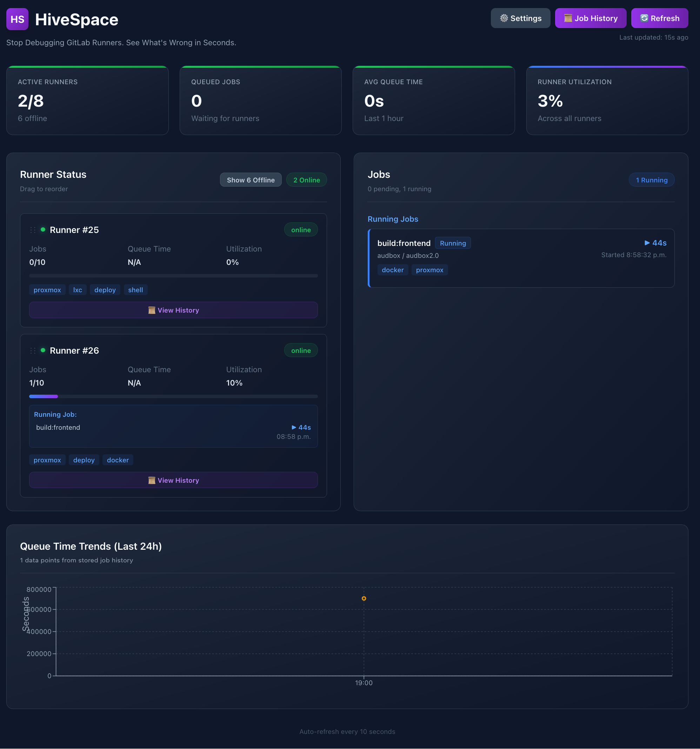Image resolution: width=700 pixels, height=749 pixels.
Task: Select the proxmox tag on Runner #25
Action: click(47, 290)
